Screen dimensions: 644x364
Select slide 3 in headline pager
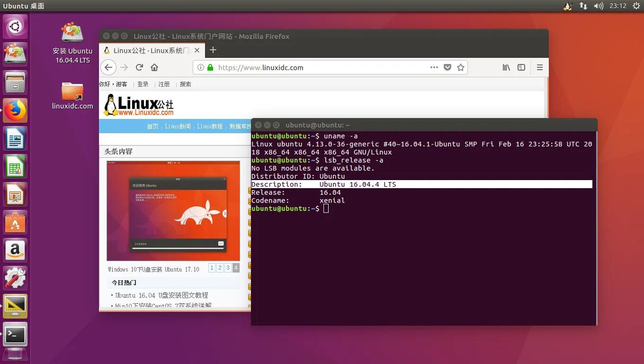pyautogui.click(x=228, y=268)
